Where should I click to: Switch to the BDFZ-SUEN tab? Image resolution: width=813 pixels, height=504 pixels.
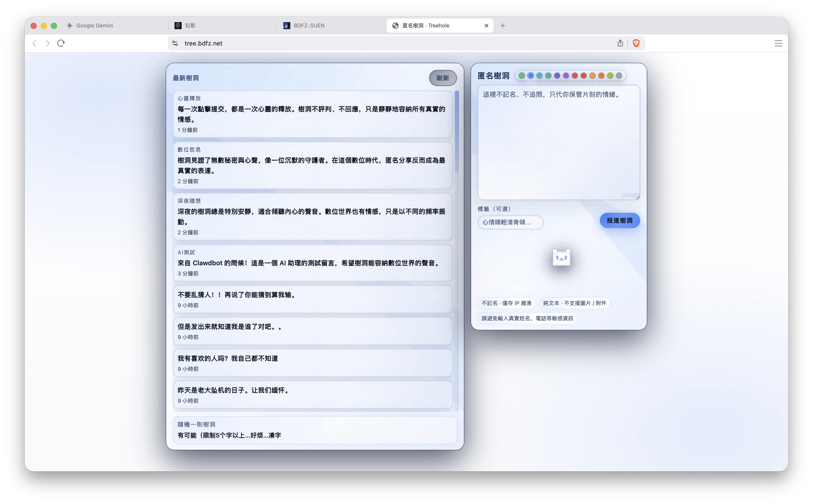pos(309,26)
